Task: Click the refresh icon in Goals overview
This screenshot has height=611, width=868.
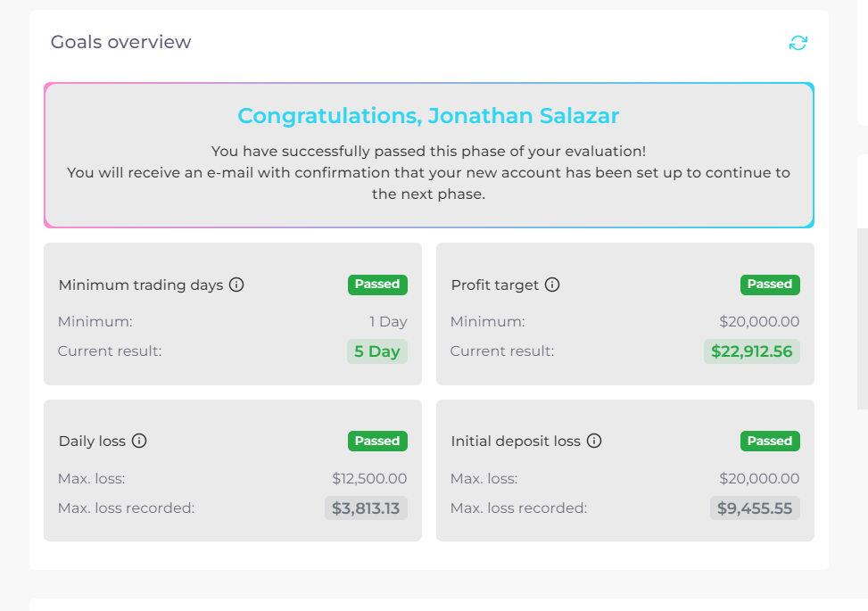Action: 798,43
